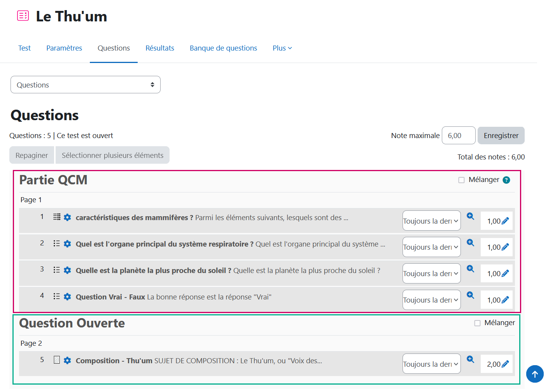The image size is (548, 392).
Task: Click the Note maximale input field
Action: click(x=458, y=136)
